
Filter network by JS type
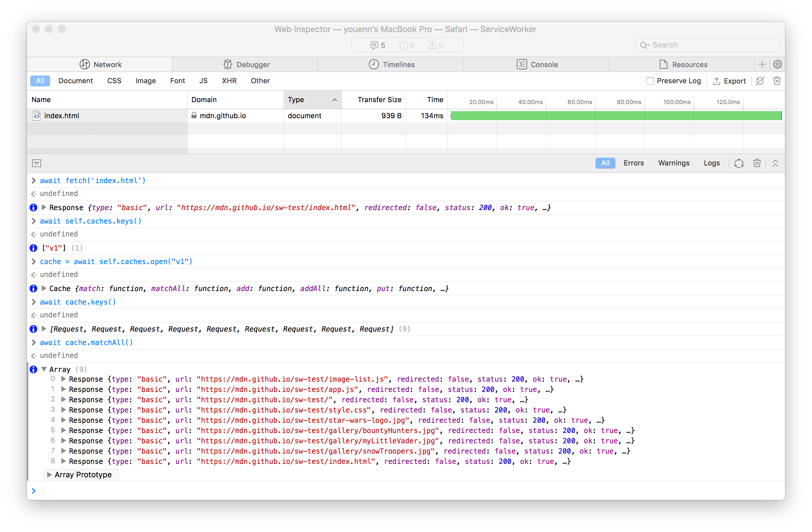coord(203,81)
